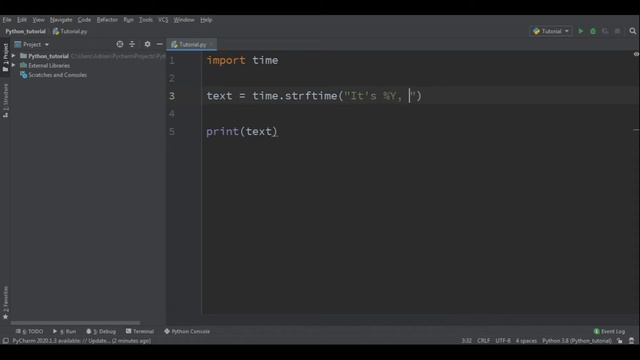Image resolution: width=640 pixels, height=360 pixels.
Task: Open the TODO tool window
Action: pyautogui.click(x=29, y=331)
